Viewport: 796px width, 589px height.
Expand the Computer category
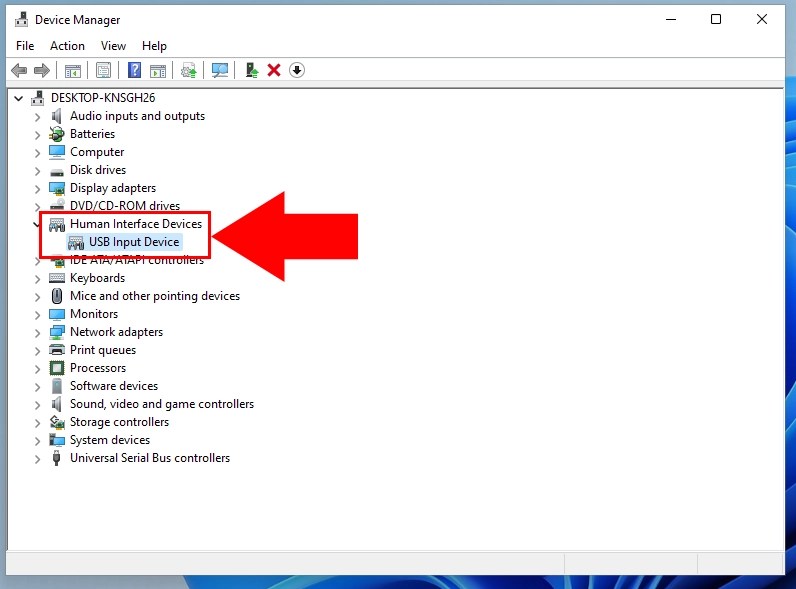(37, 152)
